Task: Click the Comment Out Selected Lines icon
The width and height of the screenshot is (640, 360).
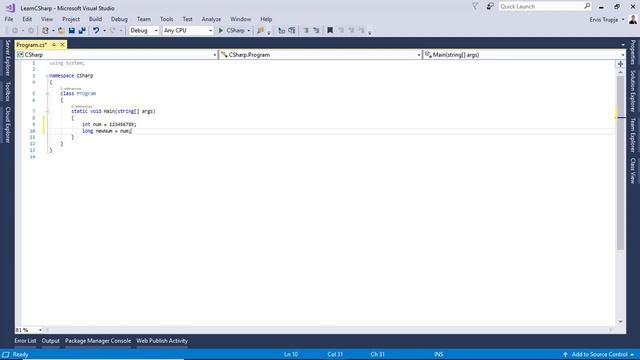Action: pos(281,31)
